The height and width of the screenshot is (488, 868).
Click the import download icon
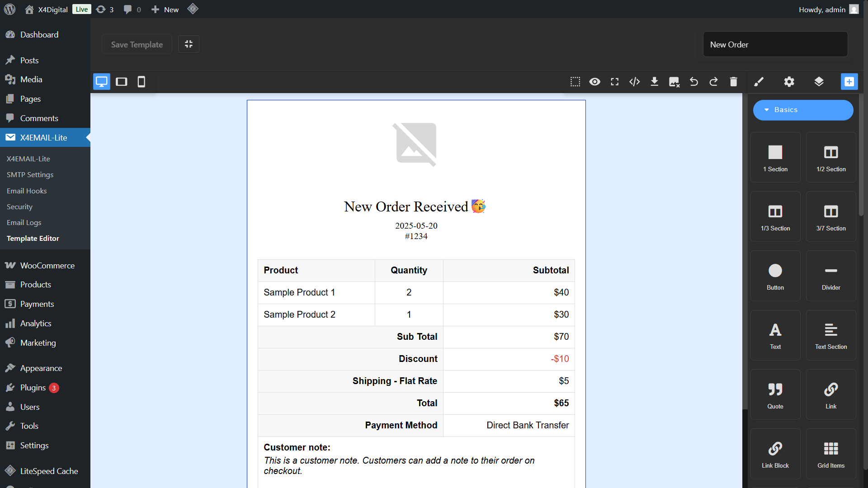pyautogui.click(x=654, y=82)
